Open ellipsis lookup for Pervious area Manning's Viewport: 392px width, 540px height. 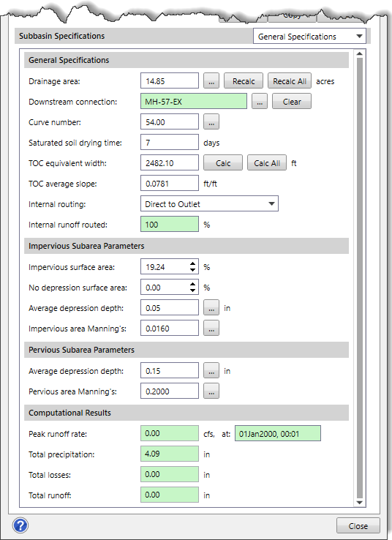211,391
